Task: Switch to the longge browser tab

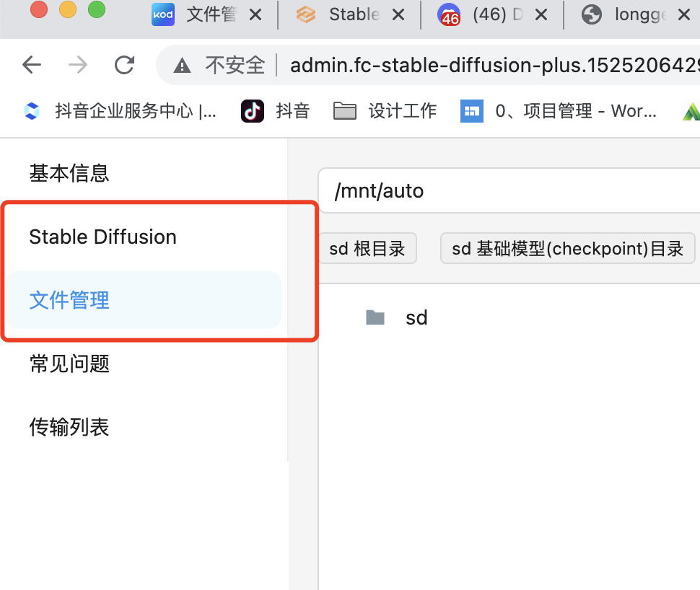Action: pos(640,14)
